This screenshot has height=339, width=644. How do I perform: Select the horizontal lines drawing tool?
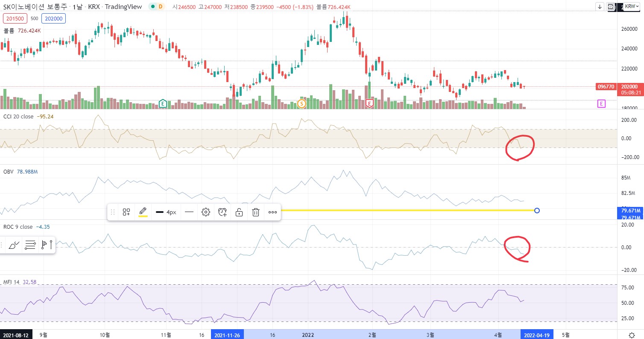[30, 245]
